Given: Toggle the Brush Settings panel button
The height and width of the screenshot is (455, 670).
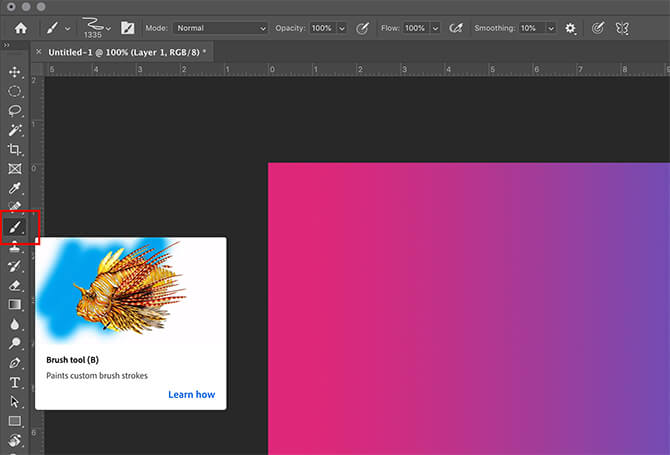Looking at the screenshot, I should click(x=128, y=28).
